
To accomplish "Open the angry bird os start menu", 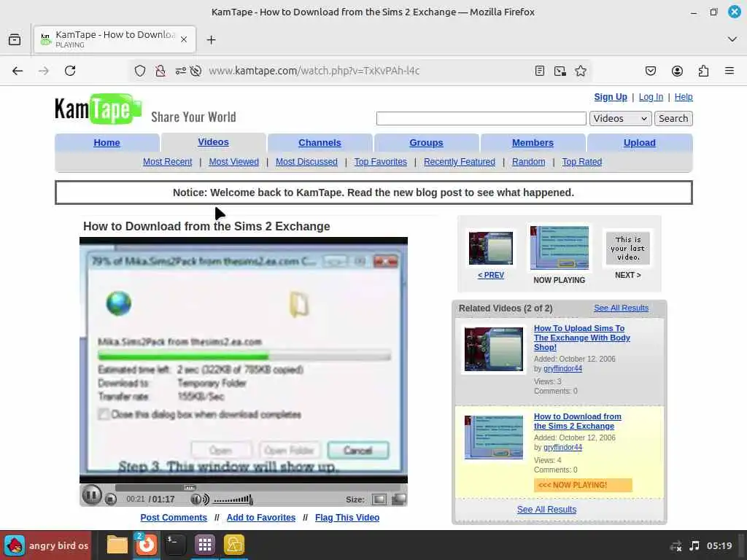I will tap(46, 545).
